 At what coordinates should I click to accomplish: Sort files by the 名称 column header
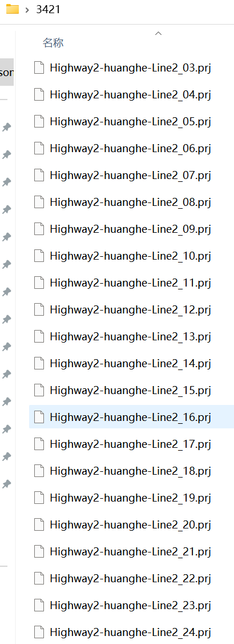pos(53,43)
